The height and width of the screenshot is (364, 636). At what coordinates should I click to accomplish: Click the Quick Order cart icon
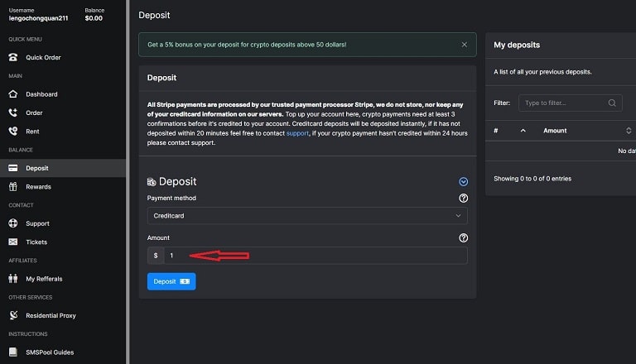[12, 57]
